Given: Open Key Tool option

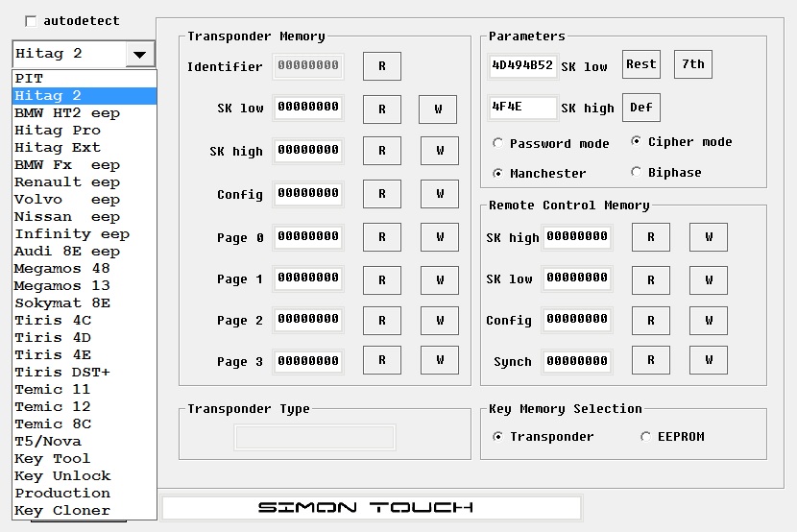Looking at the screenshot, I should [x=85, y=459].
